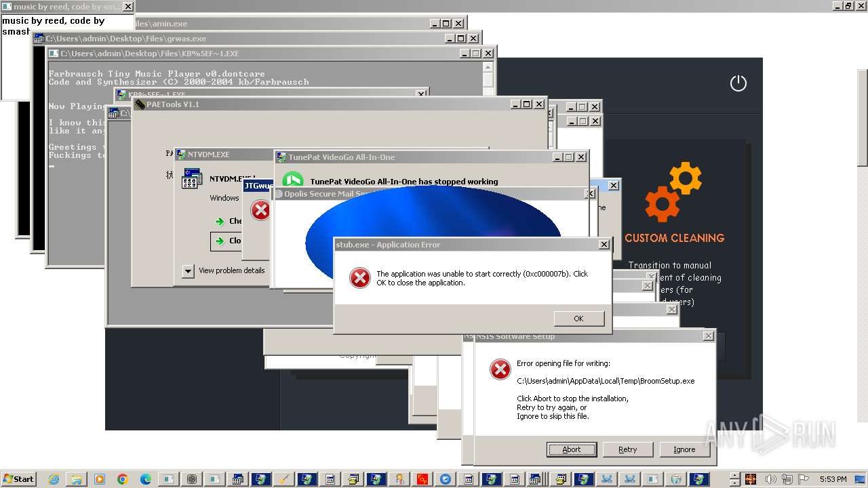
Task: Click the 5:53 PM system clock
Action: (833, 479)
